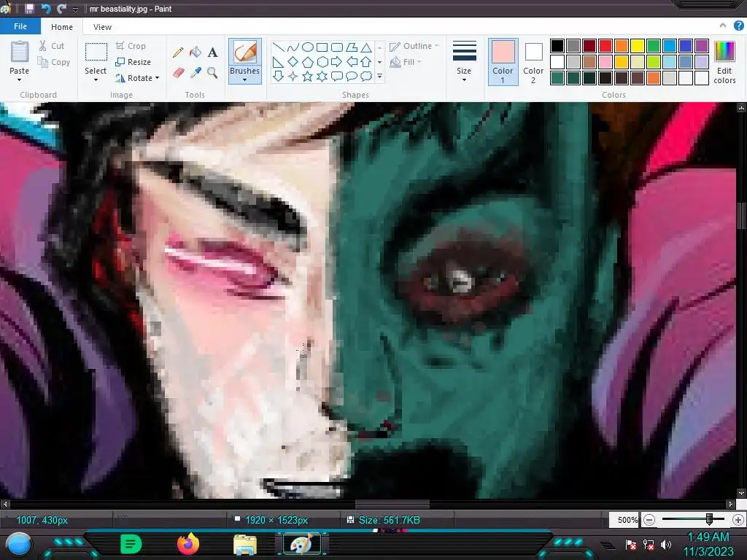Choose the Triangle shape

click(366, 47)
